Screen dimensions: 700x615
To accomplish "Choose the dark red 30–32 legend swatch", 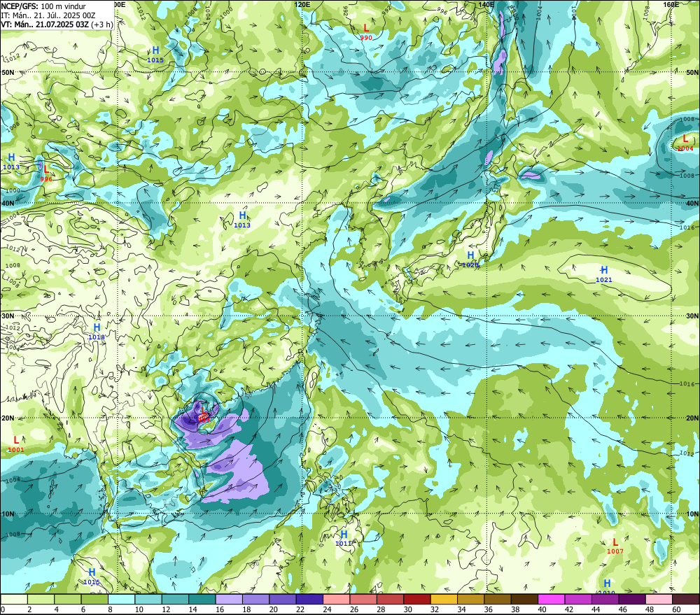I will (x=417, y=600).
